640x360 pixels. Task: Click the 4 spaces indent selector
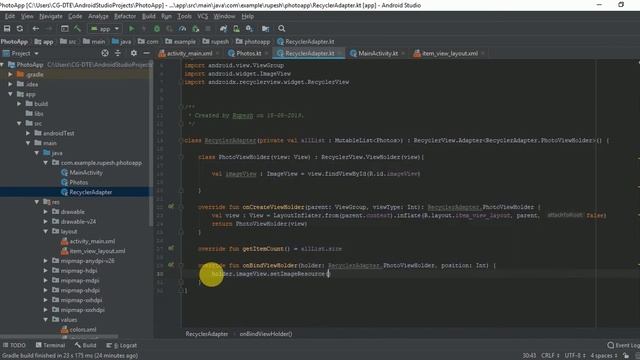(604, 356)
